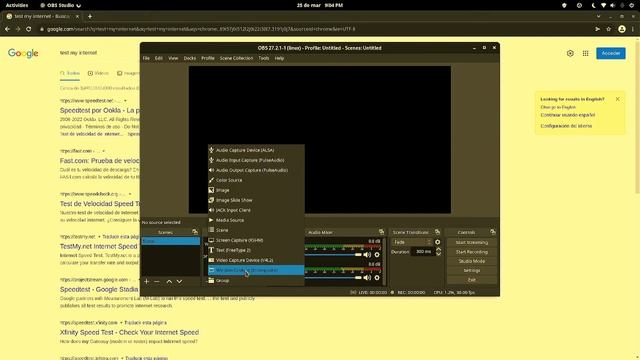Pop out the Audio Mixer dock with its header icon
This screenshot has width=640, height=360.
(x=381, y=232)
